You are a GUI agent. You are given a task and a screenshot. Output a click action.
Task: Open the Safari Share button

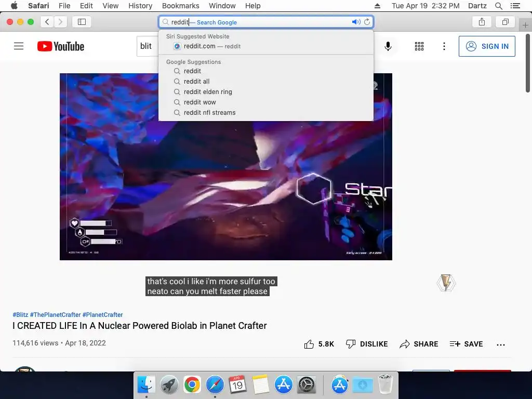[x=482, y=22]
